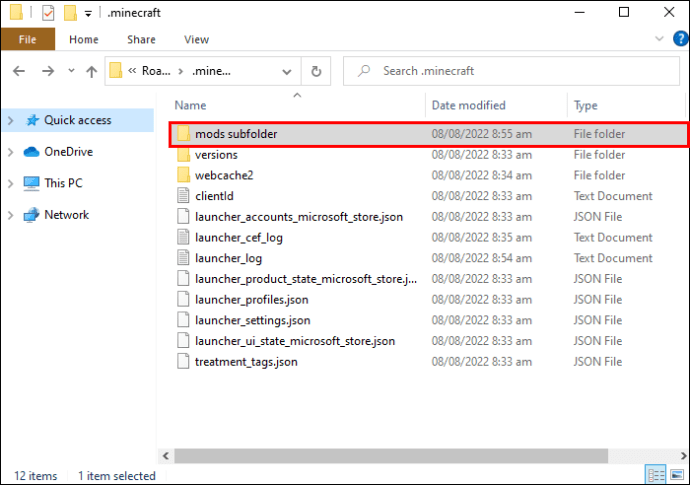The image size is (690, 485).
Task: Switch to the Home ribbon tab
Action: pyautogui.click(x=84, y=40)
